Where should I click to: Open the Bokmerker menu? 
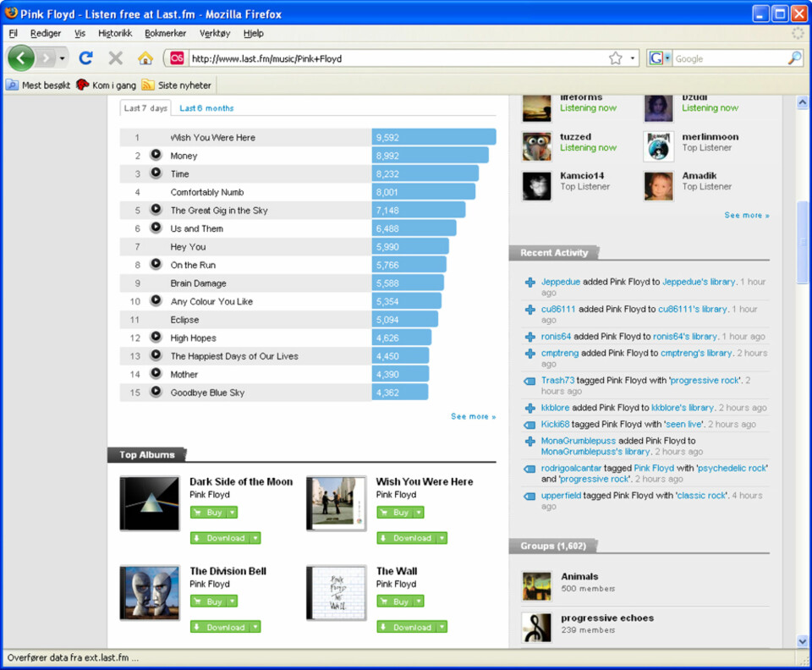165,33
